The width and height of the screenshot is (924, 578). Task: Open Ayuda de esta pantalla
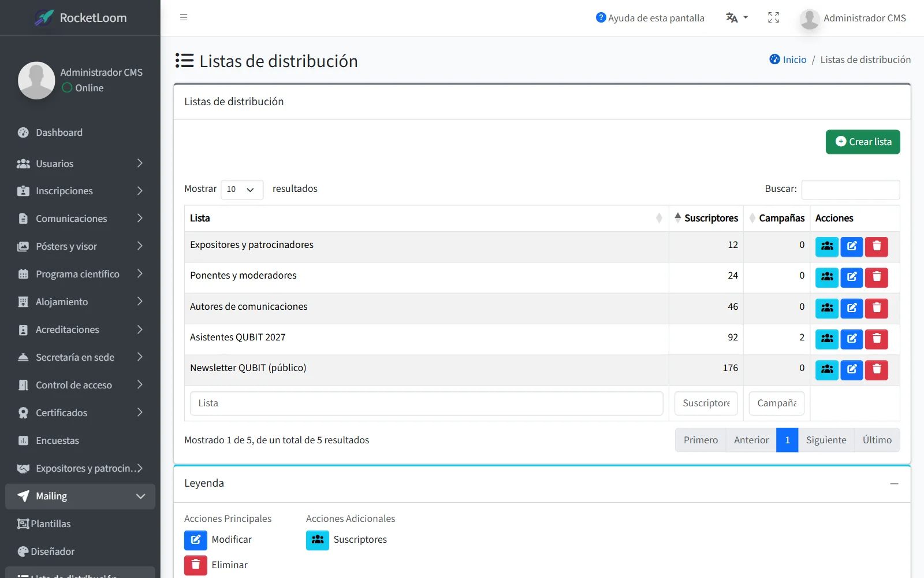pyautogui.click(x=650, y=18)
